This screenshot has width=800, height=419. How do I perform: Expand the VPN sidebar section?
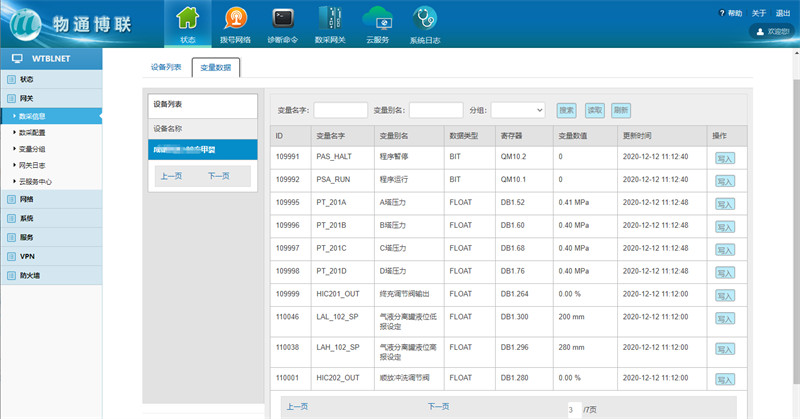[27, 256]
